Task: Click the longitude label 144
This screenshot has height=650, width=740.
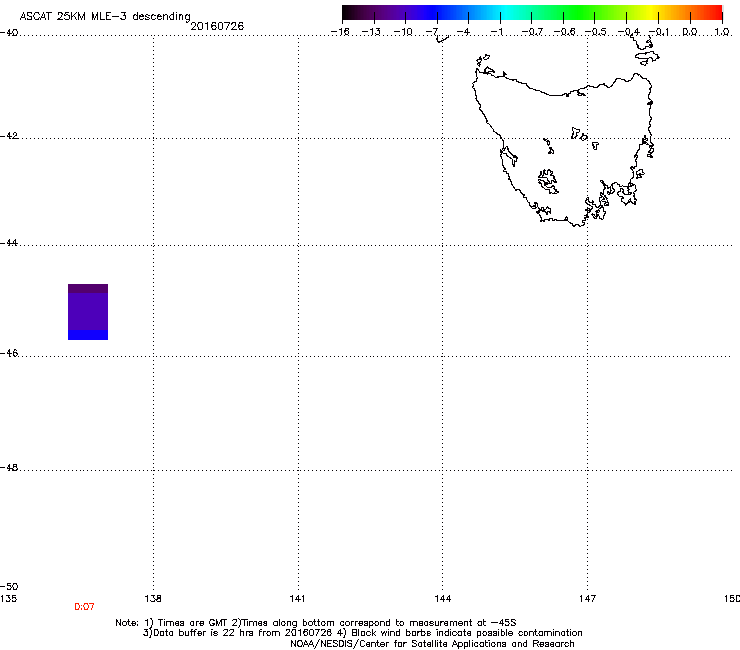Action: [x=442, y=599]
